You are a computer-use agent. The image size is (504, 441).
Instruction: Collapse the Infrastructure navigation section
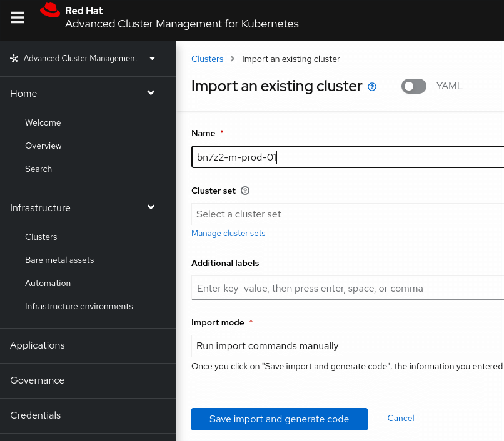coord(151,207)
